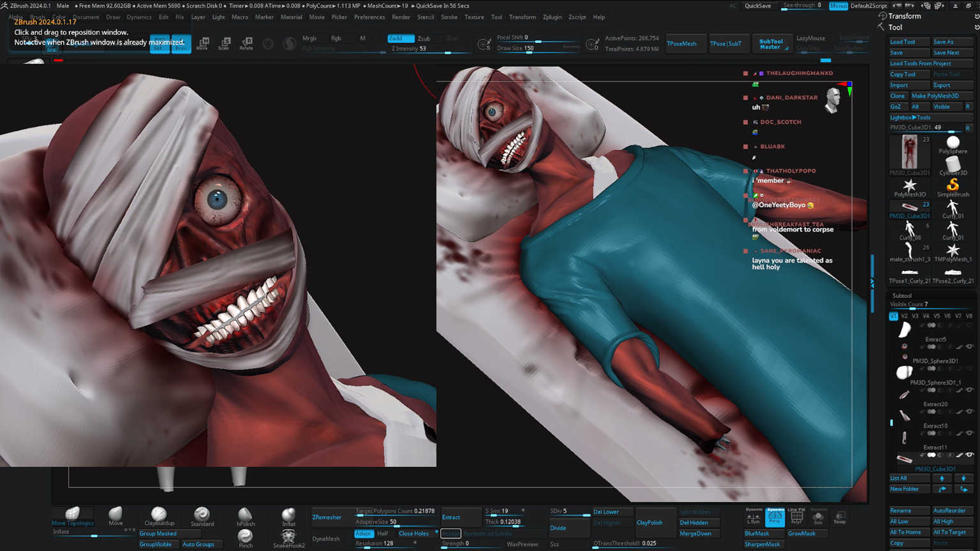Screen dimensions: 980x551
Task: Activate the Rotate gizmo tool
Action: [246, 43]
